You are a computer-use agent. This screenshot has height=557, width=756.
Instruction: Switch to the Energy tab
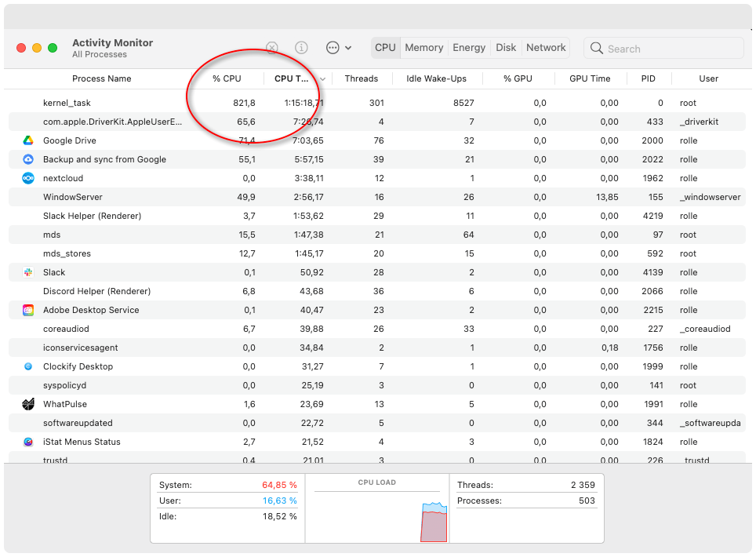469,48
